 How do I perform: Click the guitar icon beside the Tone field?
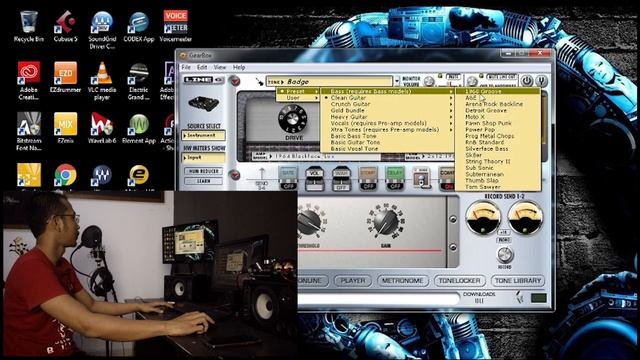[x=259, y=82]
